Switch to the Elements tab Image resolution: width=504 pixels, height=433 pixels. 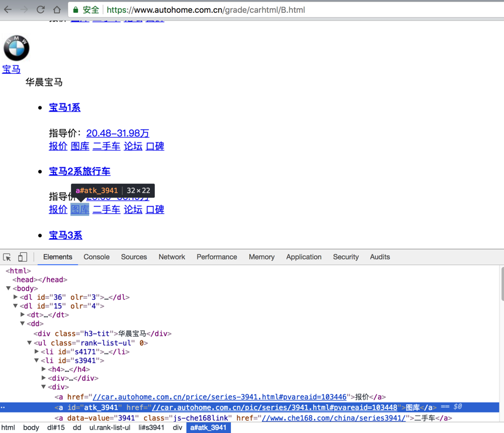click(57, 257)
